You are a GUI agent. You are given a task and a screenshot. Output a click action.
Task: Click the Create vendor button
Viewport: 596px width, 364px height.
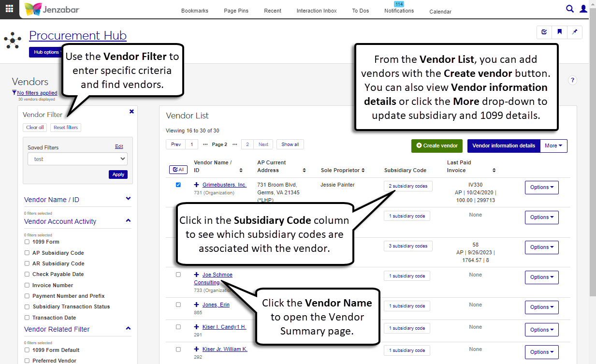[437, 146]
